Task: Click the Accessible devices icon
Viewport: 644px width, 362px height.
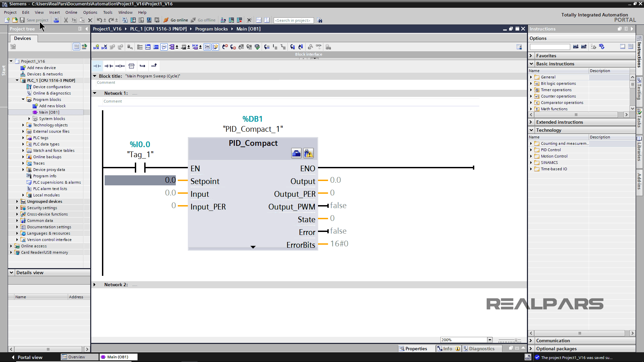Action: pyautogui.click(x=223, y=20)
